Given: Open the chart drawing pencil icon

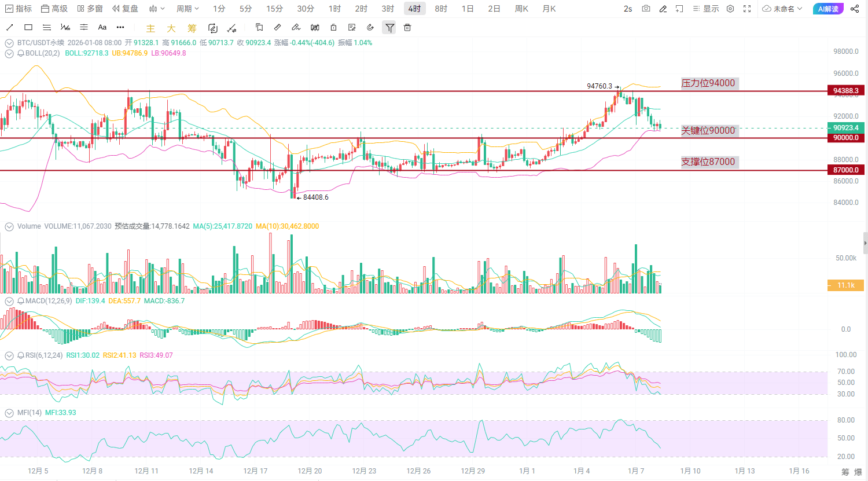Looking at the screenshot, I should [663, 9].
